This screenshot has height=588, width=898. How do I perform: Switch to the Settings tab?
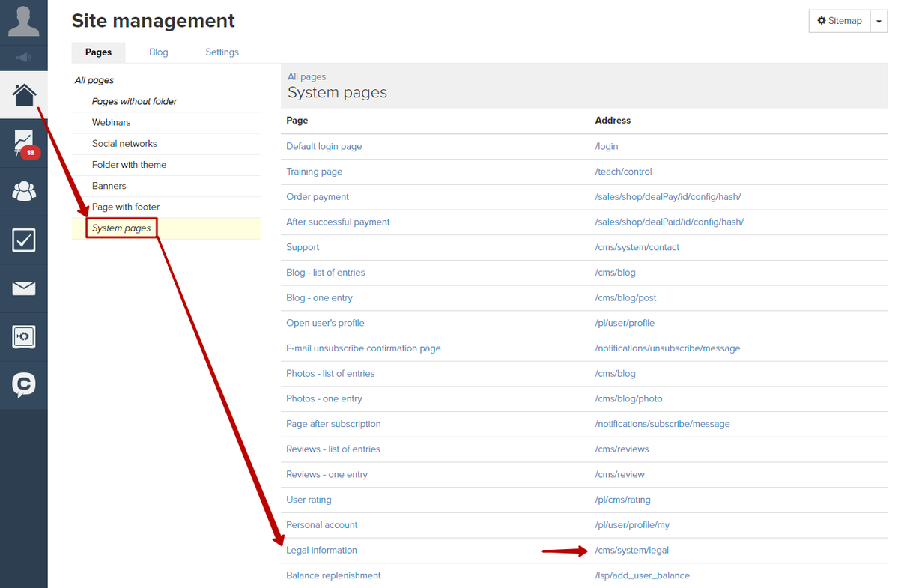[222, 52]
